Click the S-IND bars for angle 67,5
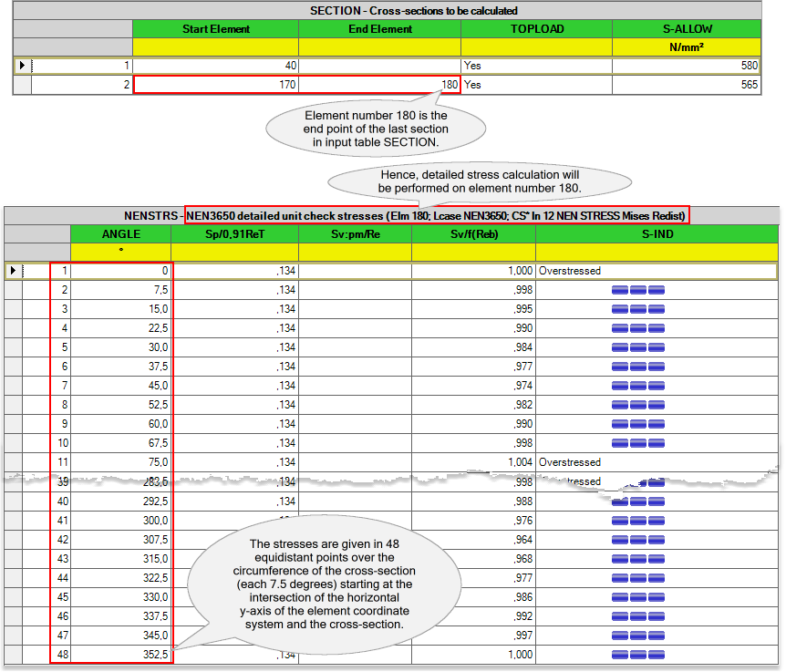 coord(637,443)
